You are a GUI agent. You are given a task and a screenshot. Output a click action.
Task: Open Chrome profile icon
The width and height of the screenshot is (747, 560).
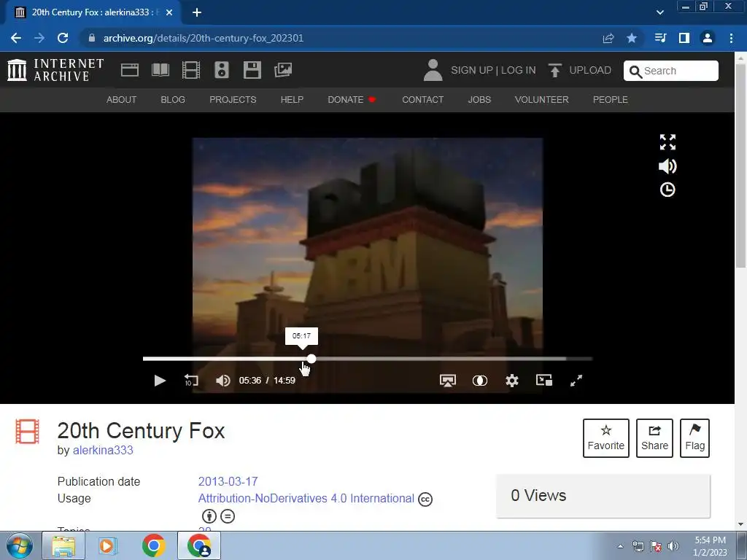coord(708,38)
